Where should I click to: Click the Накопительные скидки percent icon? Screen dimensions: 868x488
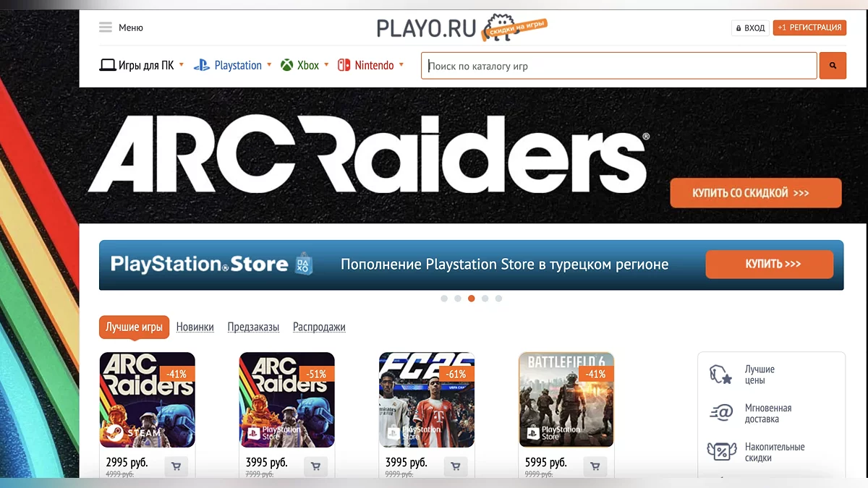(721, 452)
